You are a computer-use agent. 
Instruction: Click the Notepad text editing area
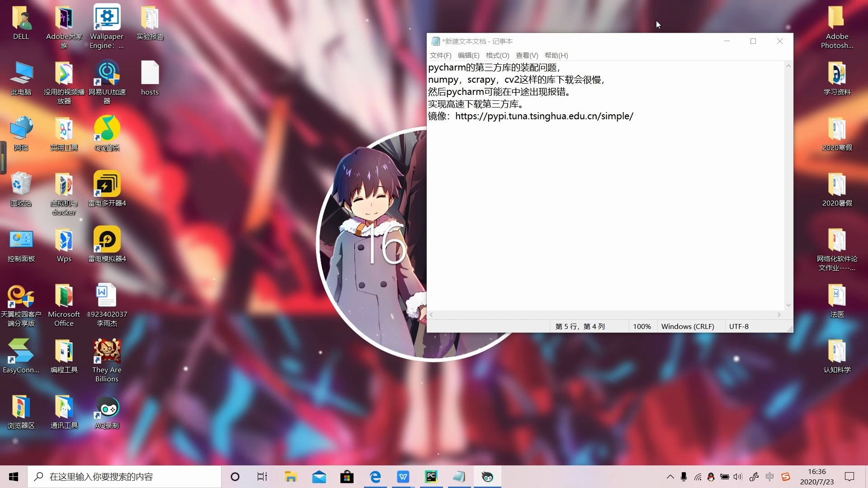605,186
